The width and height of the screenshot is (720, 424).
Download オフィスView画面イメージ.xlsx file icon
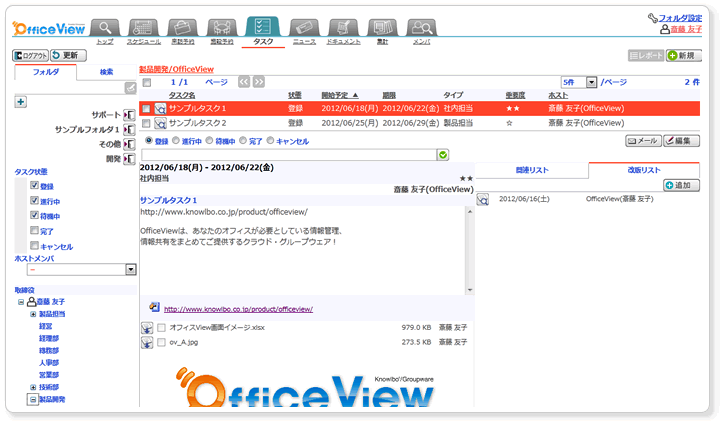(147, 328)
